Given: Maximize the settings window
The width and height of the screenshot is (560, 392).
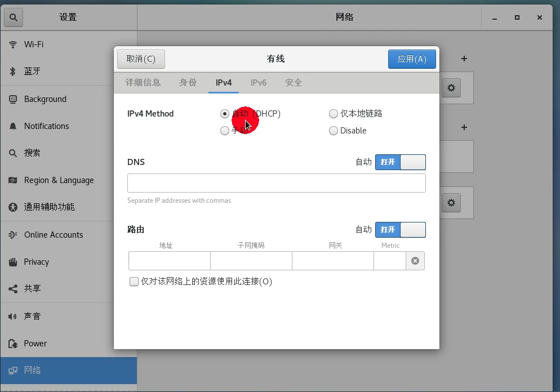Looking at the screenshot, I should coord(517,17).
